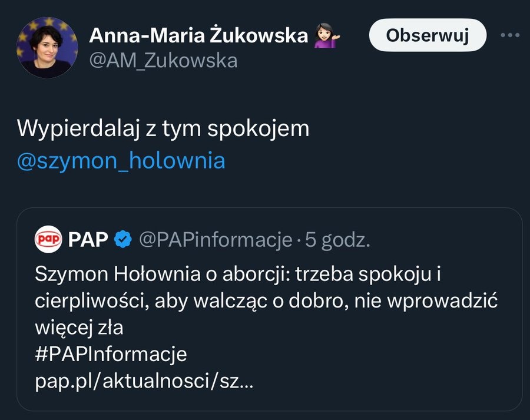
Task: Click blank space right of #PAPInformacje hashtag
Action: (353, 355)
